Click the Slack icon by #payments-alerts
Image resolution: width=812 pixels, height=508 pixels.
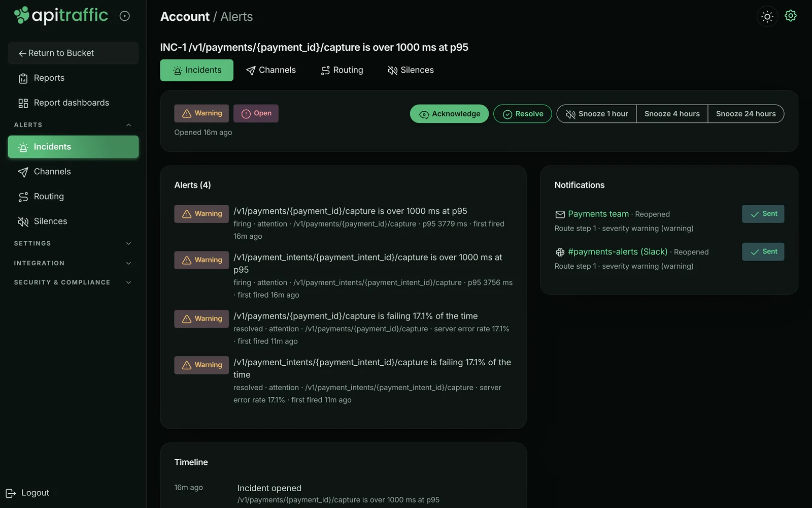coord(560,252)
